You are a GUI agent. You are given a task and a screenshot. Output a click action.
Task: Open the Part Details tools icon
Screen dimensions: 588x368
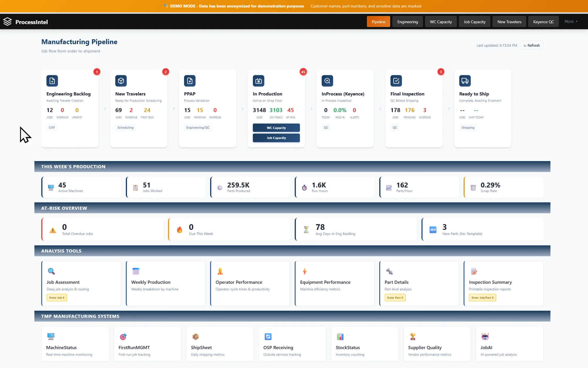coord(389,271)
